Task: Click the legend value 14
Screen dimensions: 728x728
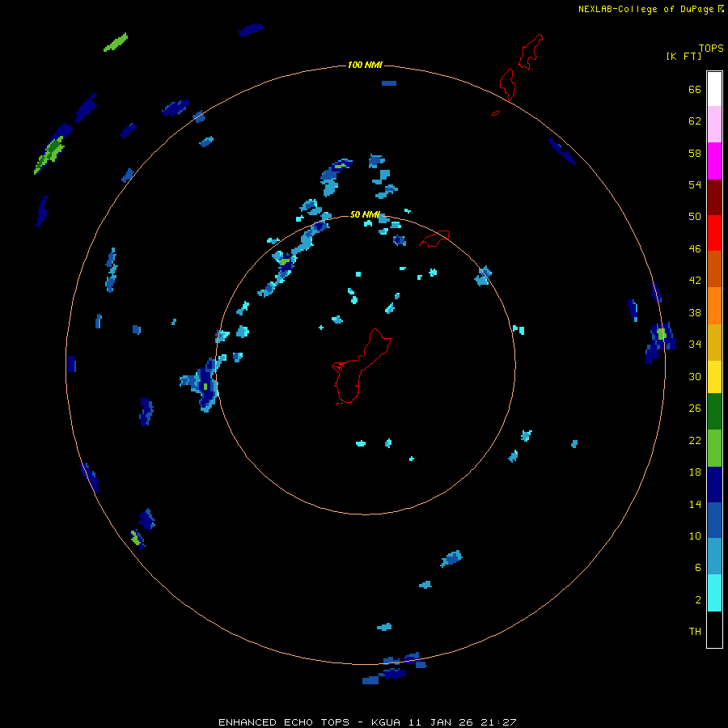Action: (x=695, y=504)
